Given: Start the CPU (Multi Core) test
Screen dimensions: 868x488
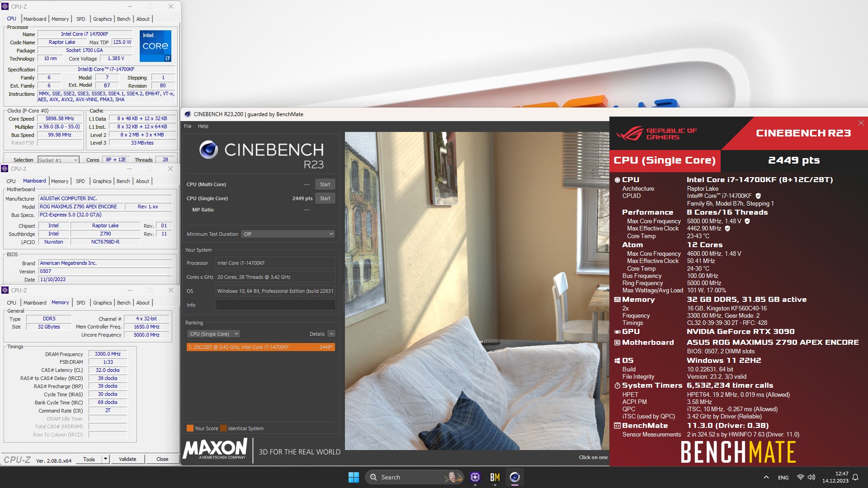Looking at the screenshot, I should pos(325,184).
